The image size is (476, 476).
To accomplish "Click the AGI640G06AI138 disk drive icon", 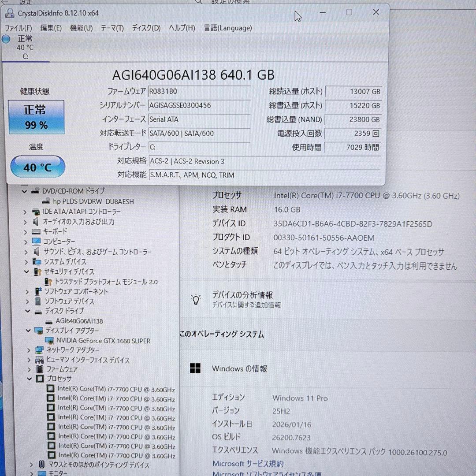I will coord(50,321).
